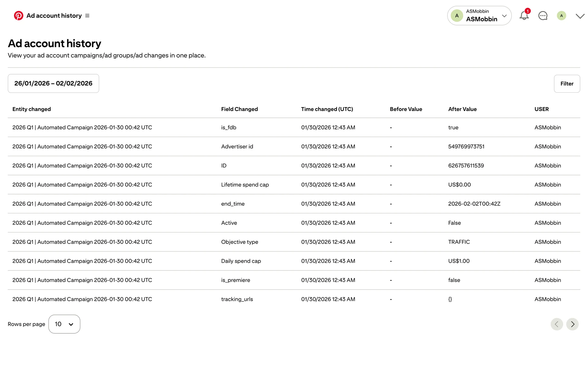Select the row with tracking_urls field
Viewport: 588px width, 368px height.
click(x=237, y=299)
